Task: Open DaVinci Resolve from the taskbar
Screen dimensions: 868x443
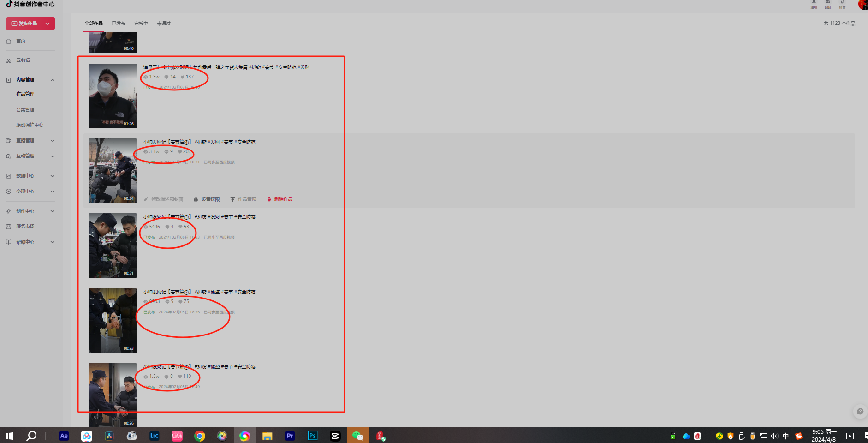Action: tap(109, 436)
